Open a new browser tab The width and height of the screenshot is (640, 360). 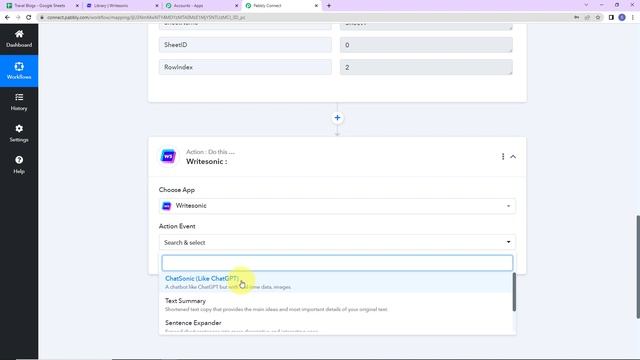pos(329,6)
